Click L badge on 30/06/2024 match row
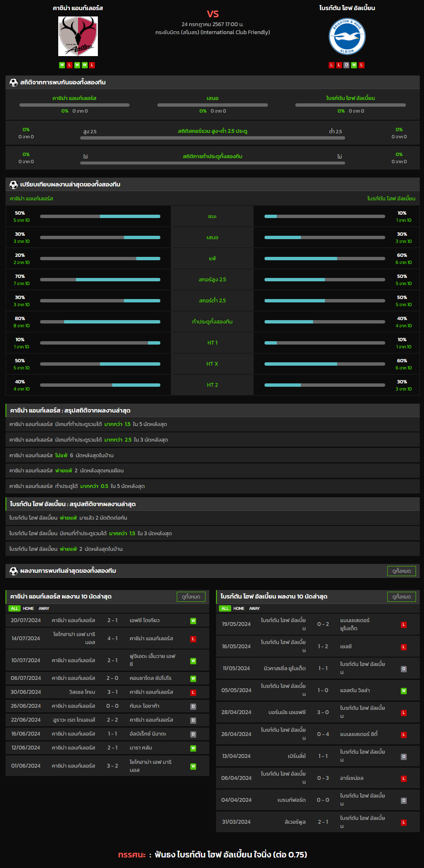Screen dimensions: 424x868 click(193, 692)
